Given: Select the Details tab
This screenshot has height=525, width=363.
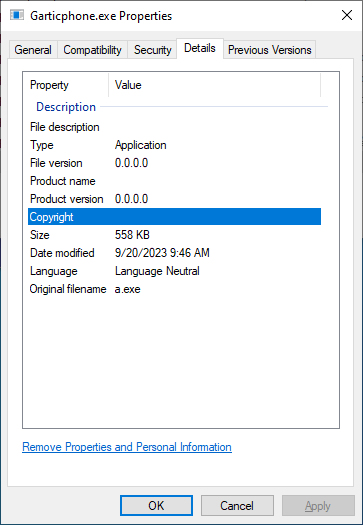Looking at the screenshot, I should click(200, 49).
